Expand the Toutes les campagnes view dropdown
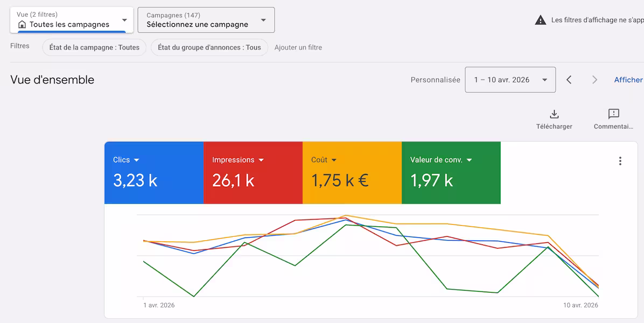Screen dimensions: 644x323 tap(124, 20)
